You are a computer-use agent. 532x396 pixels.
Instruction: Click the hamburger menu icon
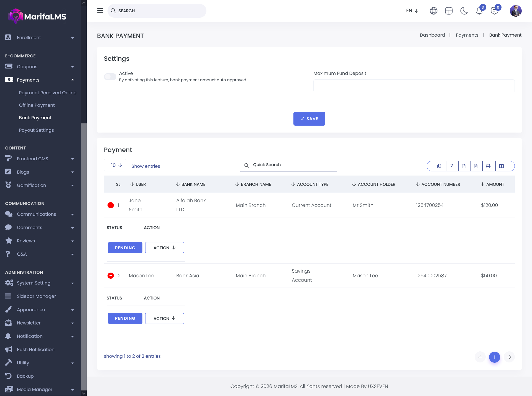(100, 11)
